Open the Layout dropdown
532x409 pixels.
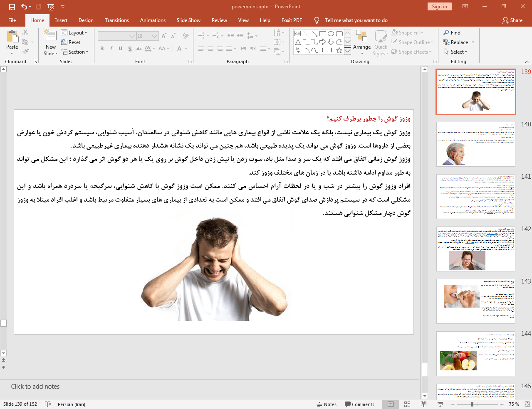point(74,32)
